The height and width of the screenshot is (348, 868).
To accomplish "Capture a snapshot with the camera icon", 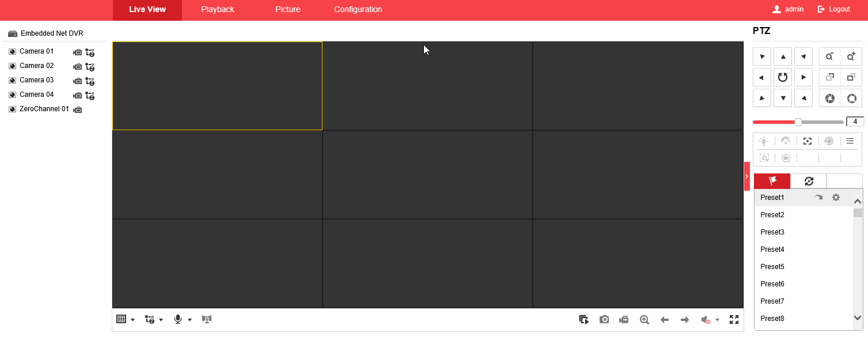I will (x=604, y=320).
